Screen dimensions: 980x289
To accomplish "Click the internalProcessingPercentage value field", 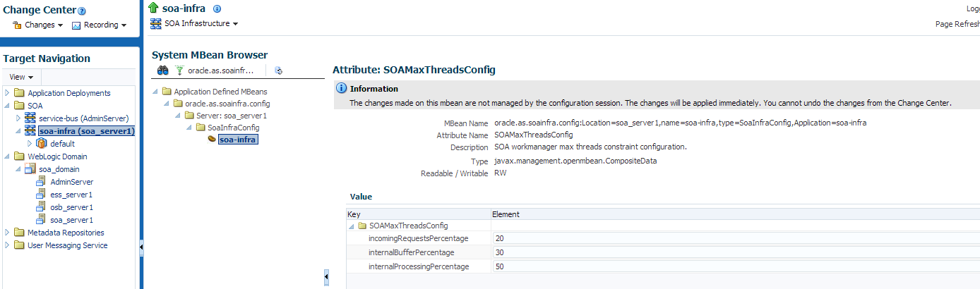I will (x=735, y=266).
